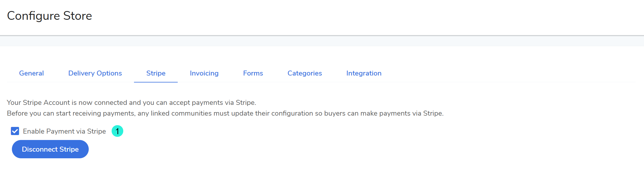Viewport: 644px width, 176px height.
Task: Click the teal number 1 badge
Action: click(117, 131)
